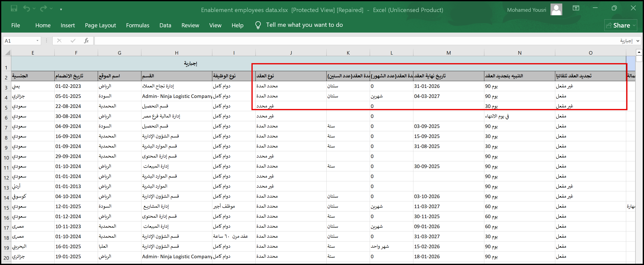Click the Share button

[620, 25]
